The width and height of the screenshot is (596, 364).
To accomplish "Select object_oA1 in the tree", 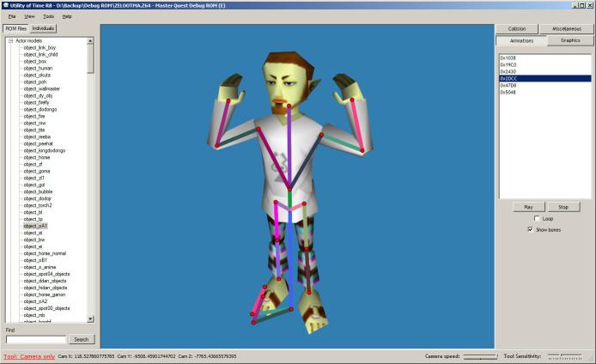I will pyautogui.click(x=35, y=226).
